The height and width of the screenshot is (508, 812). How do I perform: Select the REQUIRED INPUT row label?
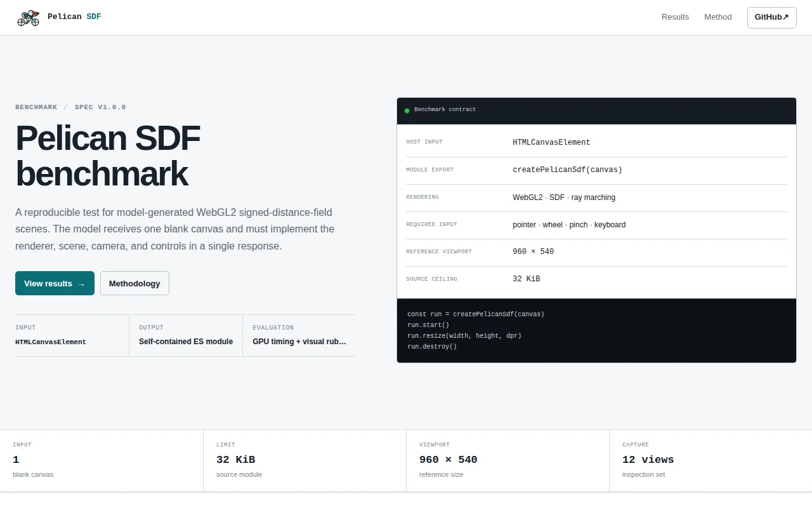431,225
